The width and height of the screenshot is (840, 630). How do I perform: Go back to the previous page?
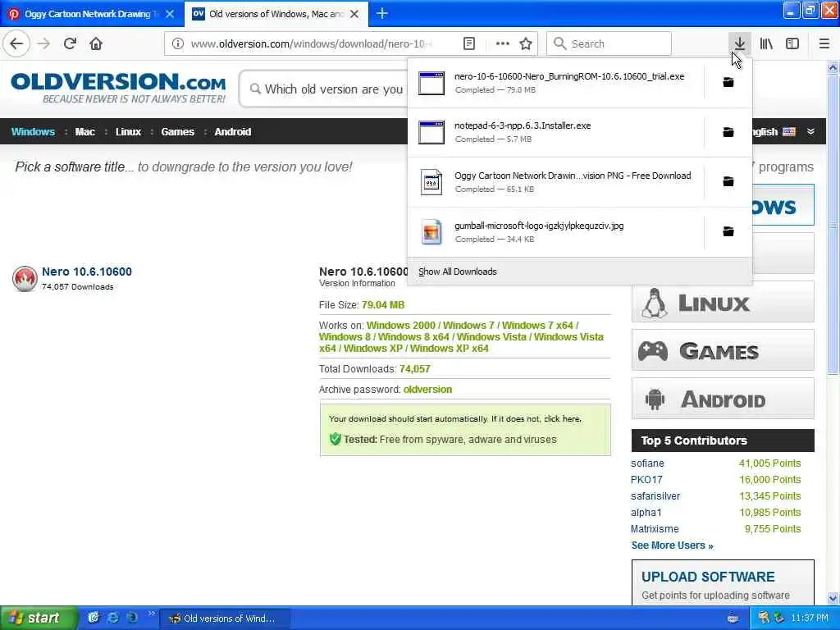pyautogui.click(x=16, y=43)
